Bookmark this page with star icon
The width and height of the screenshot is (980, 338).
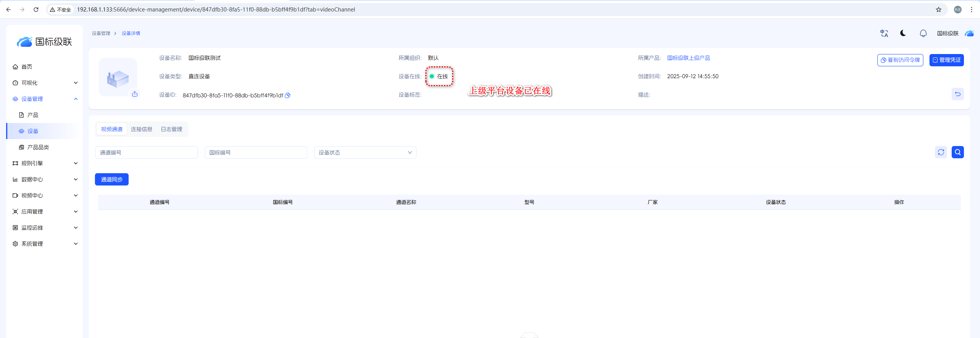[x=939, y=10]
